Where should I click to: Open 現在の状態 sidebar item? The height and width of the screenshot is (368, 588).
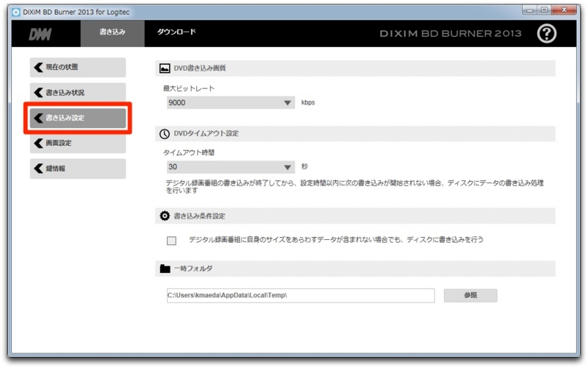coord(78,67)
